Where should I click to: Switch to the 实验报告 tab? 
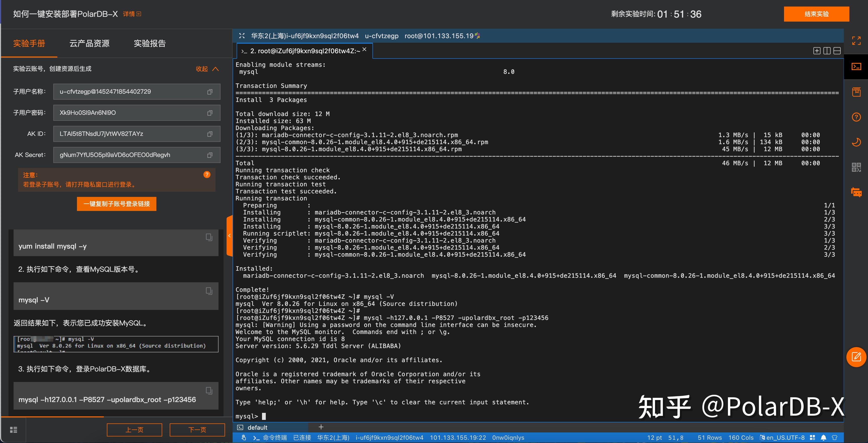click(x=150, y=43)
